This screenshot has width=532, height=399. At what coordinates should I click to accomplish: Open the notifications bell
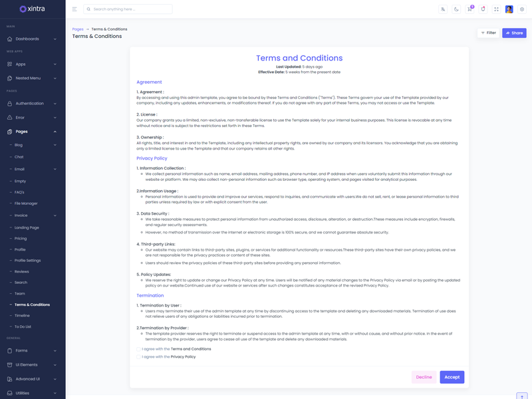click(x=483, y=9)
